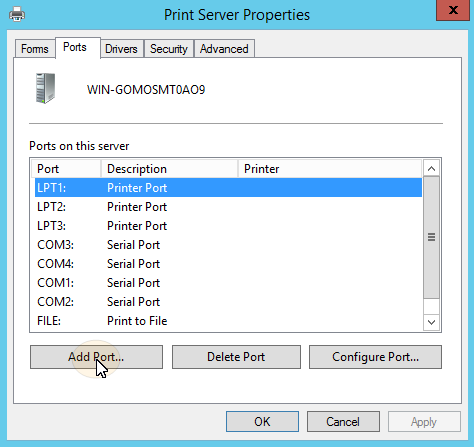
Task: Confirm with the OK button
Action: click(262, 422)
